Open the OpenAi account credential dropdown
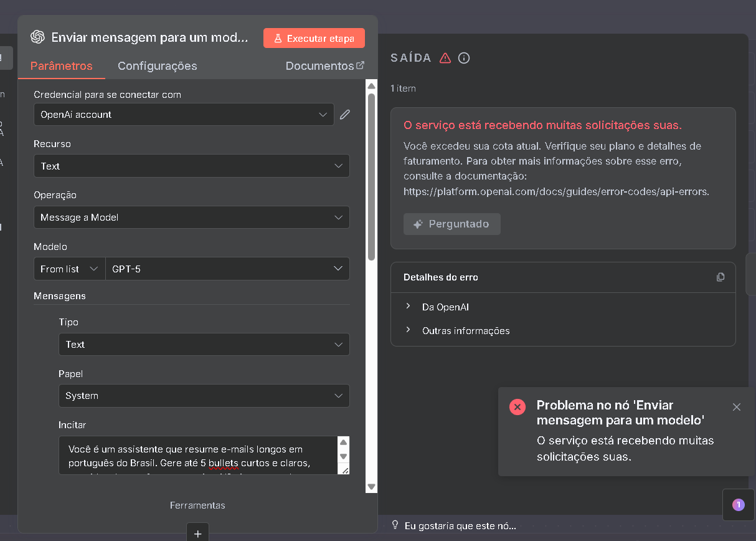 tap(184, 115)
